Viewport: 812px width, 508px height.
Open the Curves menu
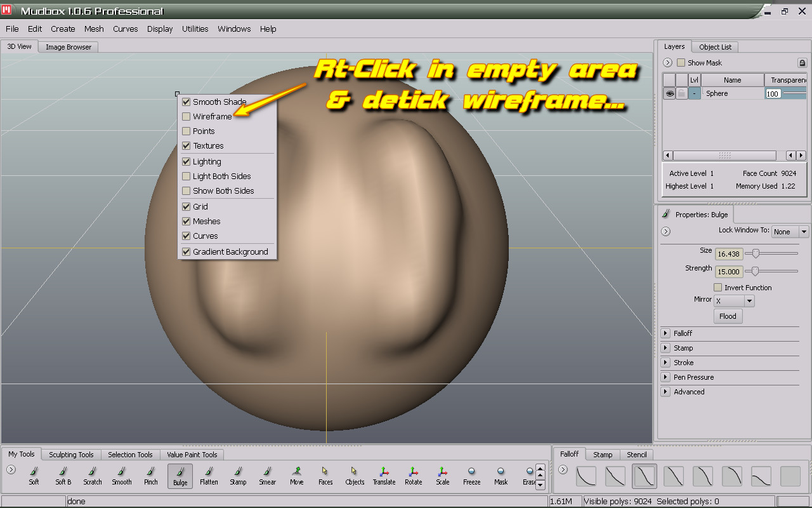point(126,29)
